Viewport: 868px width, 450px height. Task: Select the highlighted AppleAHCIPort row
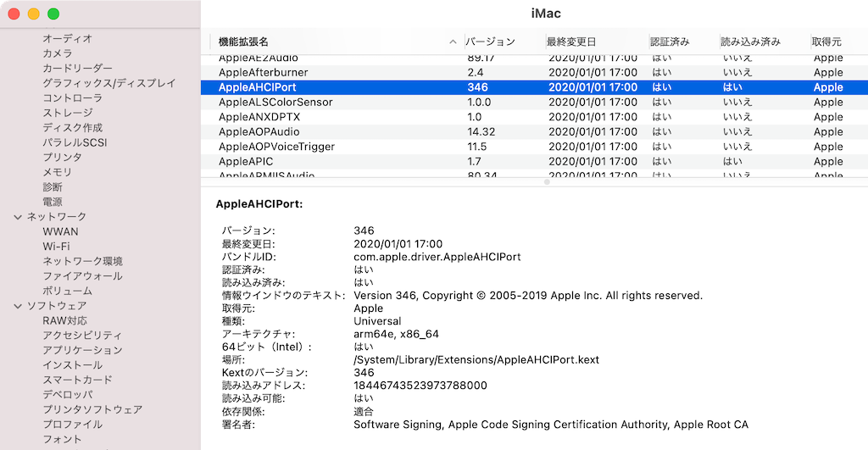534,87
